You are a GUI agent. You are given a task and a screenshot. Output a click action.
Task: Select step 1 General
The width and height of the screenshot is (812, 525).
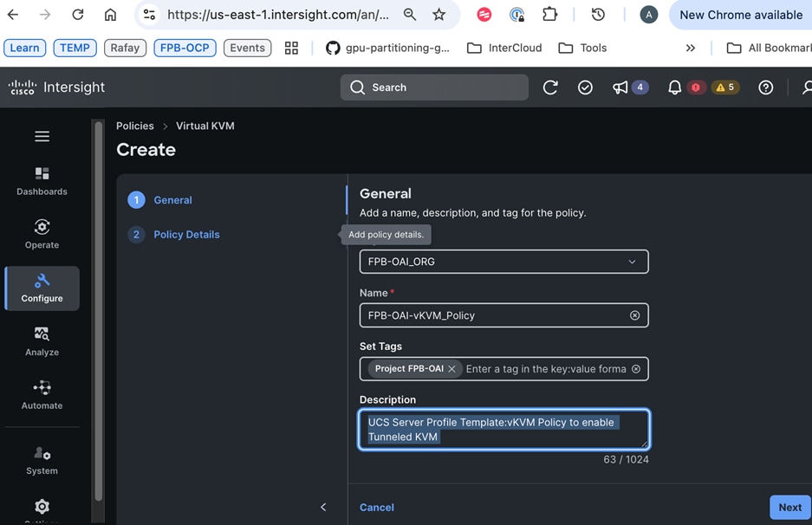tap(159, 200)
